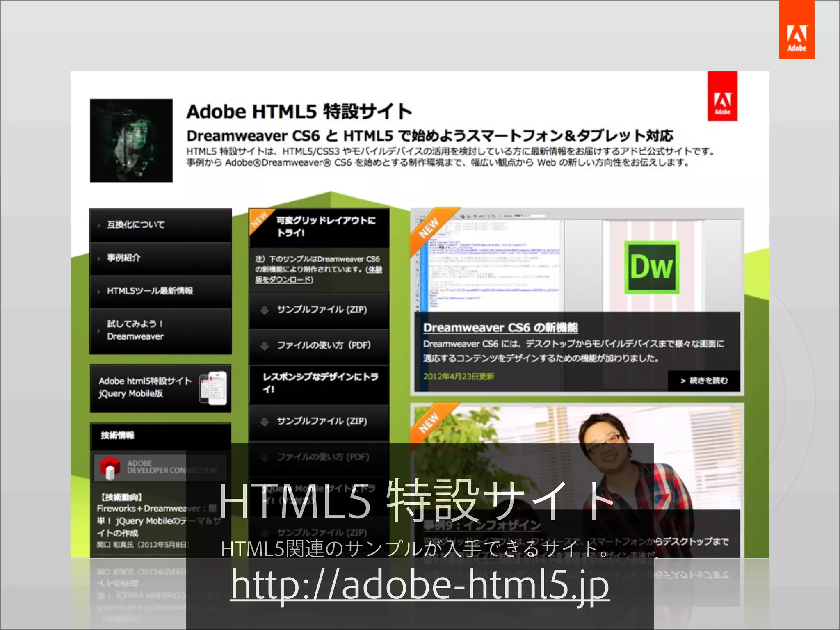Click arrow bullet next to 互換化について
The width and height of the screenshot is (840, 630).
pyautogui.click(x=99, y=225)
